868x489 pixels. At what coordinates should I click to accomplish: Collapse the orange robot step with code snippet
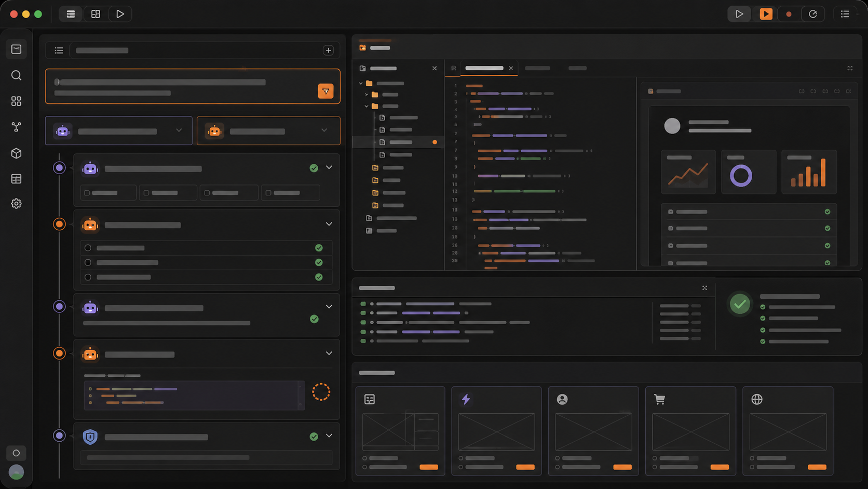click(x=329, y=353)
